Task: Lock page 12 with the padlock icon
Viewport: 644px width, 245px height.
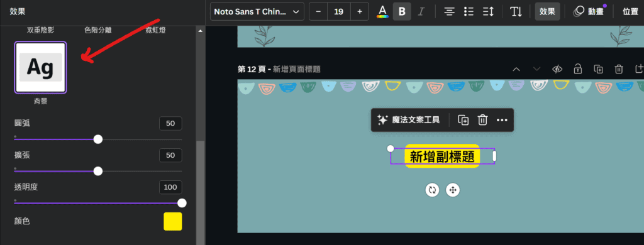Action: [578, 69]
